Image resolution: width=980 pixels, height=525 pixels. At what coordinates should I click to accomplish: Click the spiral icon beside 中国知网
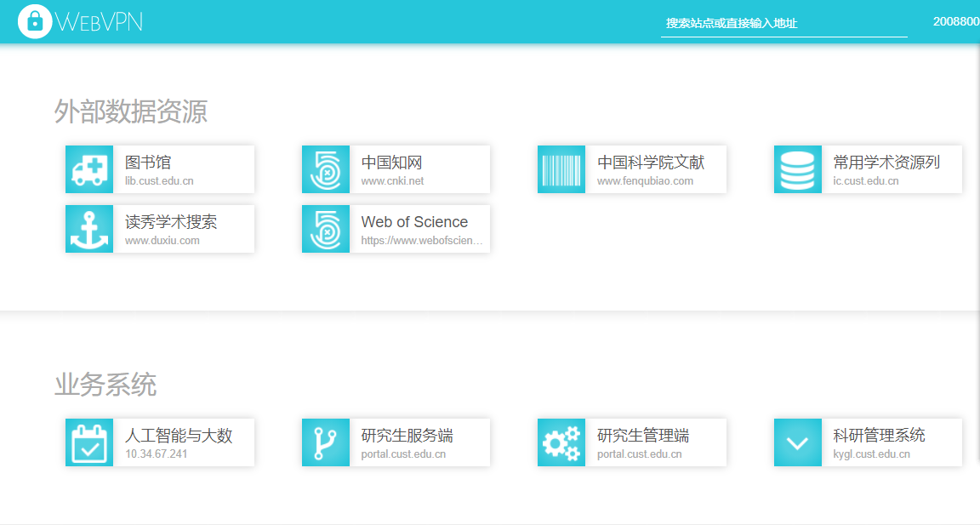click(x=326, y=169)
